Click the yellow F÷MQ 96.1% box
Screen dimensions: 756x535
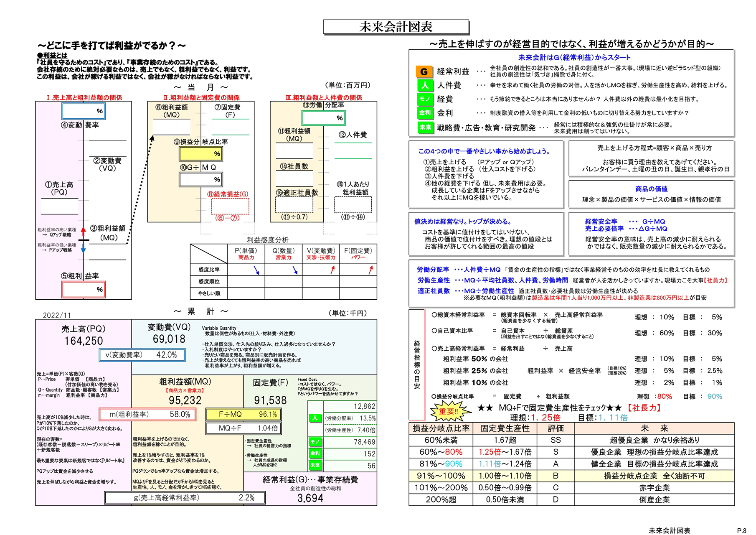pos(243,414)
